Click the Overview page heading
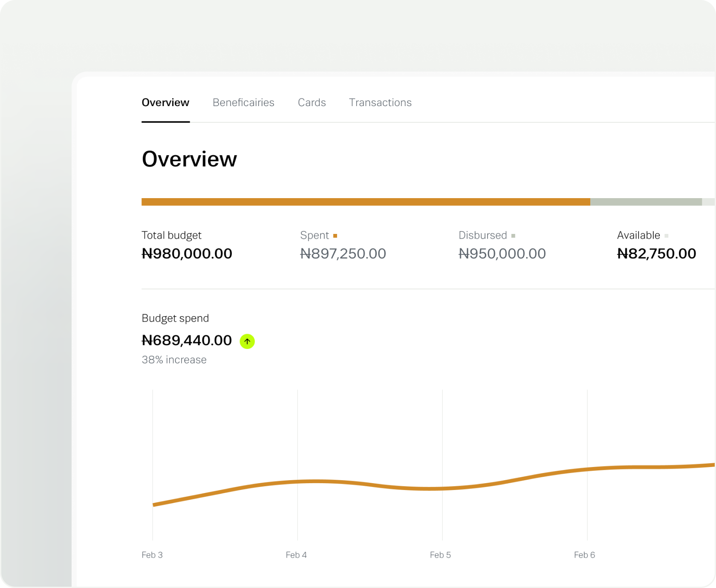Screen dimensions: 716x588 (x=189, y=159)
